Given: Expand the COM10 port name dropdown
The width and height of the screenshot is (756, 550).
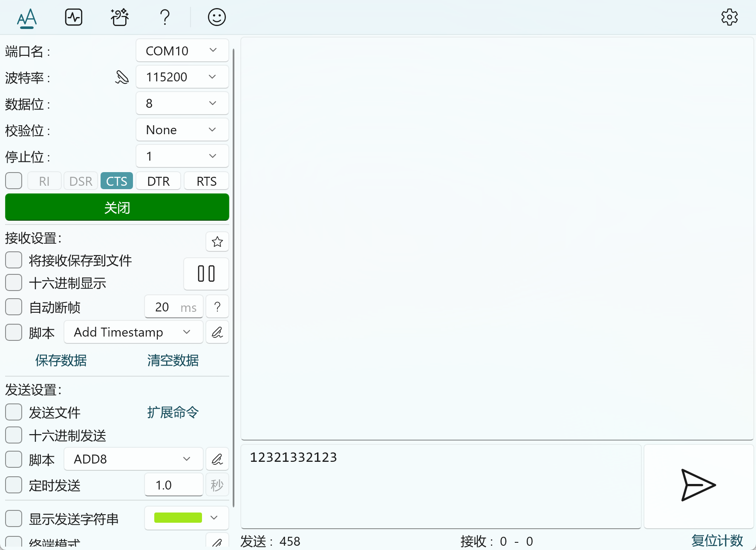Looking at the screenshot, I should coord(182,51).
